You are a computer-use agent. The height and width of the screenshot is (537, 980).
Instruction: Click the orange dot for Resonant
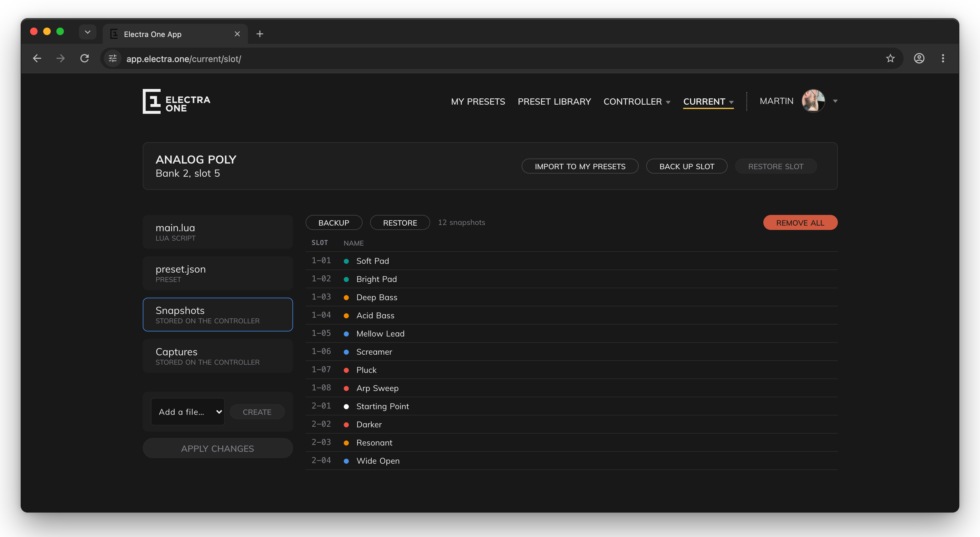click(x=346, y=443)
